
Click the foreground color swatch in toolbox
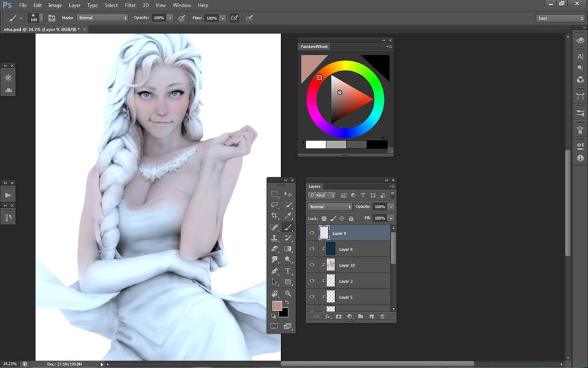coord(277,305)
